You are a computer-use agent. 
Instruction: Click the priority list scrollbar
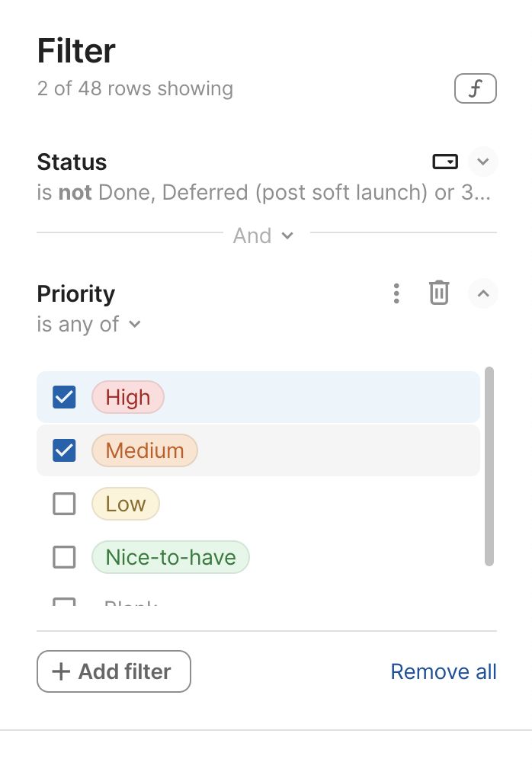tap(489, 466)
